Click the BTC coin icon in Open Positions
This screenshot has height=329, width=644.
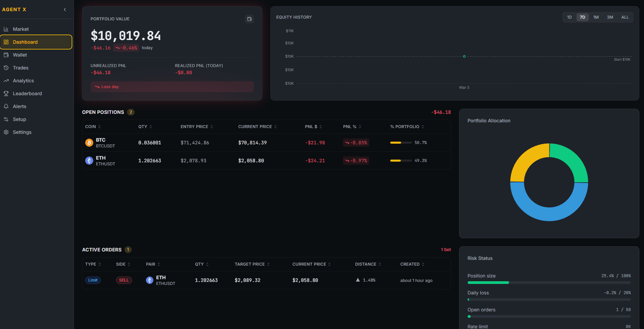click(x=89, y=142)
